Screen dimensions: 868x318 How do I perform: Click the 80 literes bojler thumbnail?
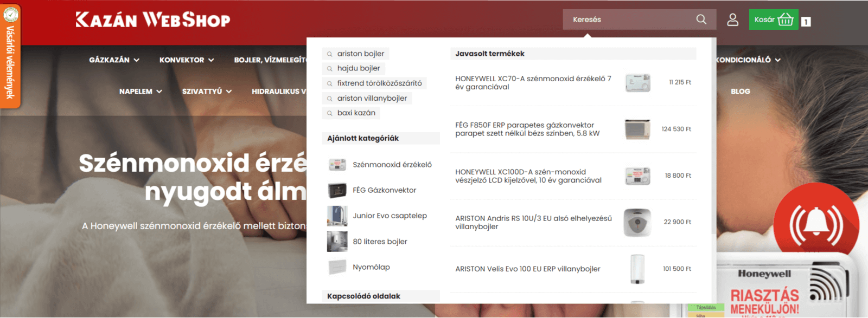[337, 242]
